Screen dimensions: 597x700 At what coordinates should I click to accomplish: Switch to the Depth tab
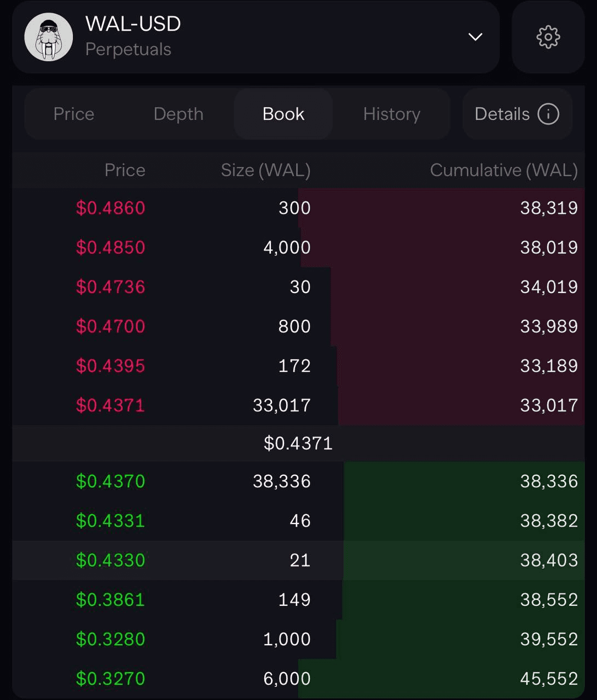click(178, 114)
